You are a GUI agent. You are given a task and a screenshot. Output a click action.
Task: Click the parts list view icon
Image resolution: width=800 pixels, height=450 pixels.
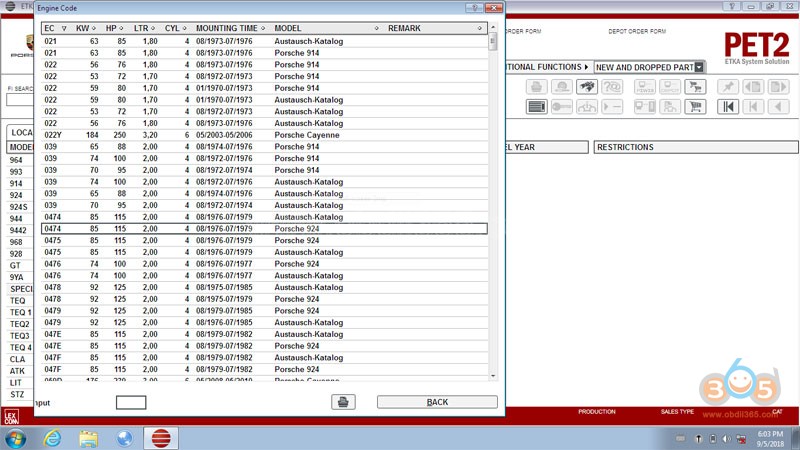[x=537, y=107]
